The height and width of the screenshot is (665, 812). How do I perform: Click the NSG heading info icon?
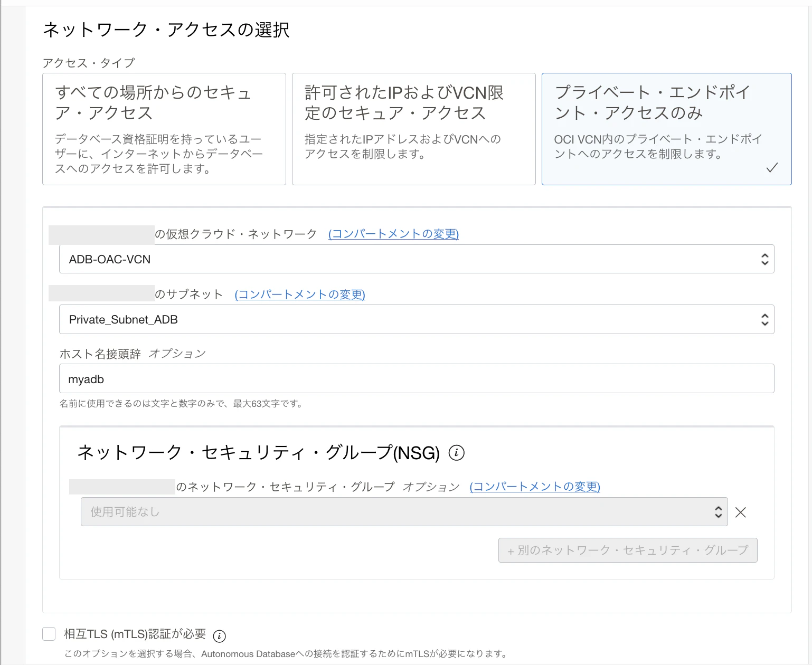(456, 453)
